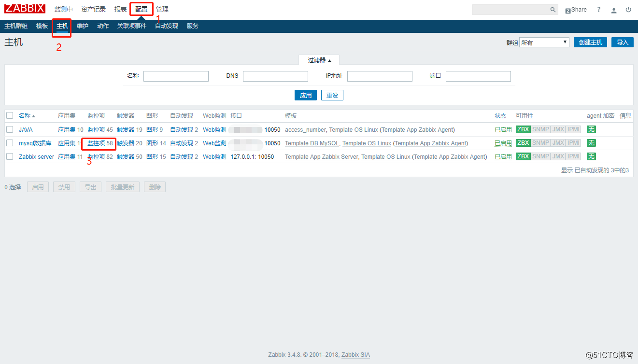Click IPMI badge in Zabbix server row
The image size is (638, 364).
click(x=573, y=156)
